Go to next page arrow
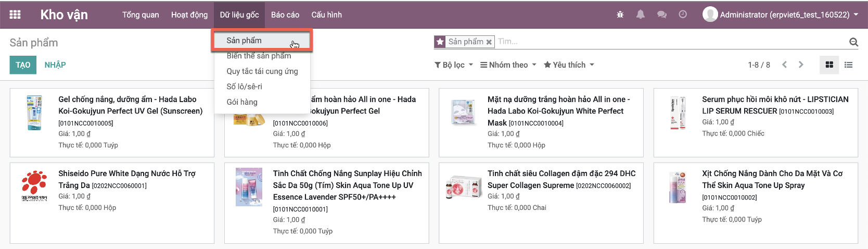 801,65
